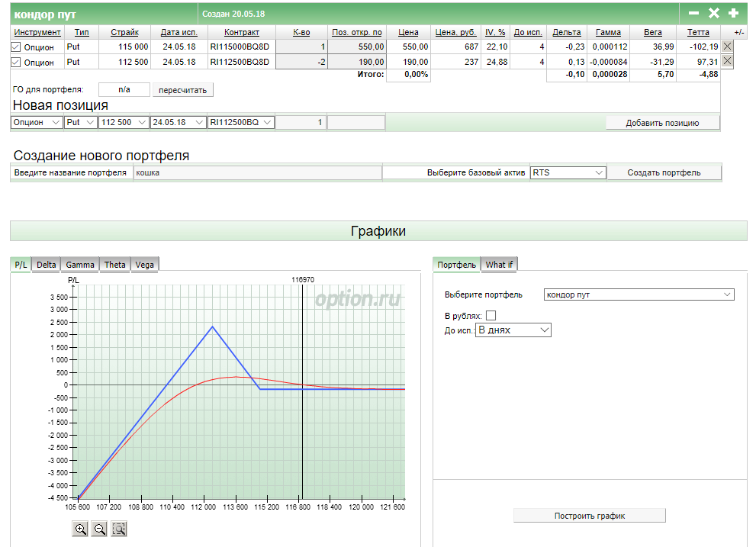Open the 'В днях' expiration dropdown
Image resolution: width=756 pixels, height=547 pixels.
click(513, 330)
